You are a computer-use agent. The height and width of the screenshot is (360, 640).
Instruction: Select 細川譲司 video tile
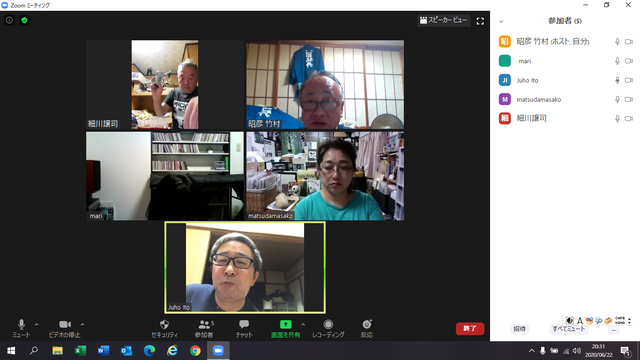tap(165, 84)
